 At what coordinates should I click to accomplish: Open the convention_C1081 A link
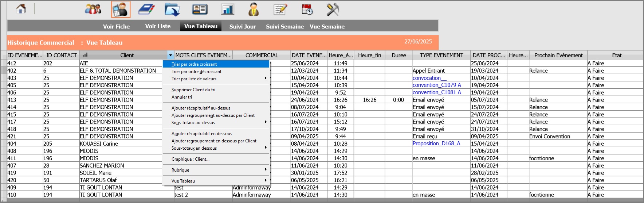tap(437, 92)
